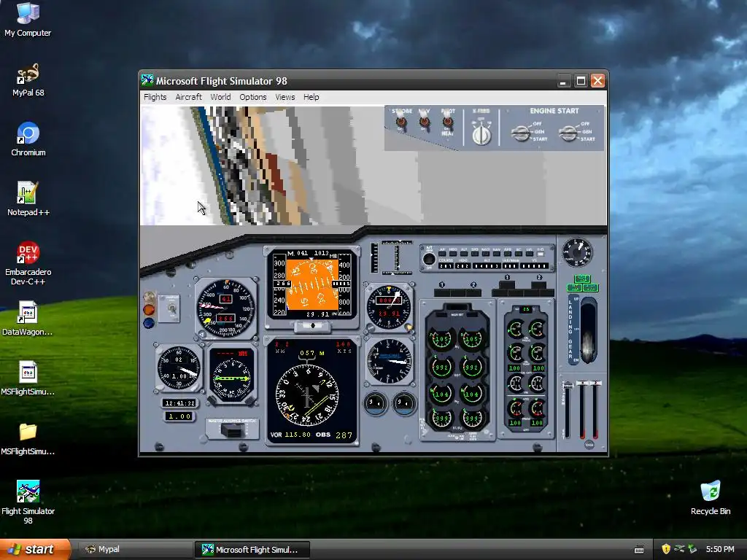
Task: Click the right ENGINE START selector knob
Action: point(568,133)
